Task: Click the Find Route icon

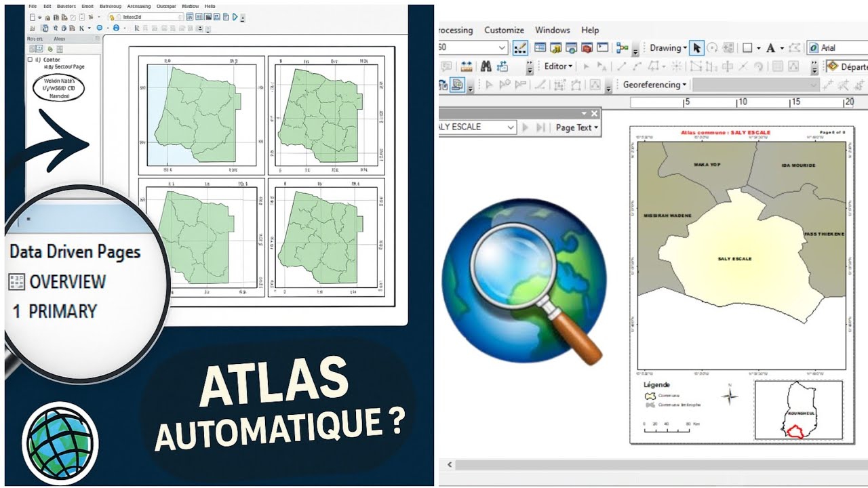Action: click(502, 66)
